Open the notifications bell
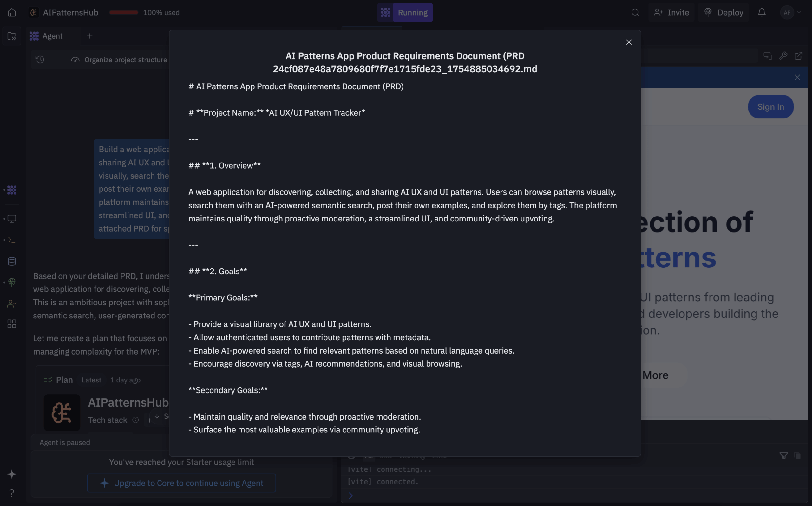Viewport: 812px width, 506px height. (762, 12)
